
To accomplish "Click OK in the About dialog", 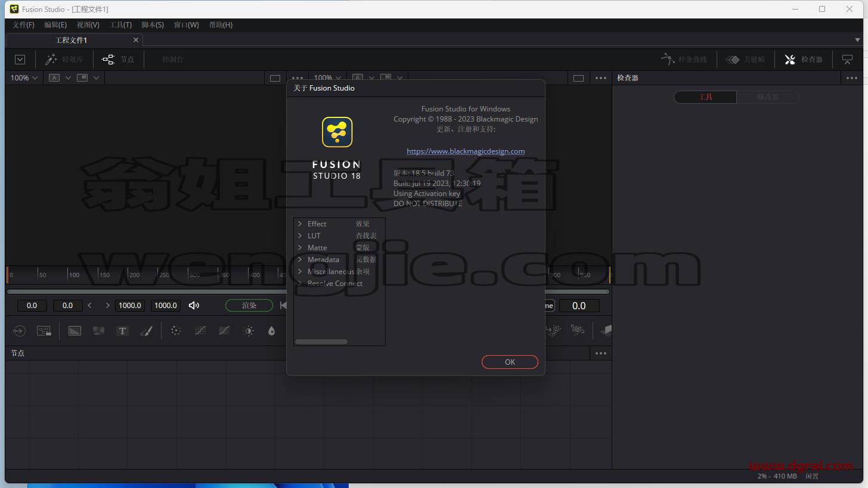I will tap(510, 362).
